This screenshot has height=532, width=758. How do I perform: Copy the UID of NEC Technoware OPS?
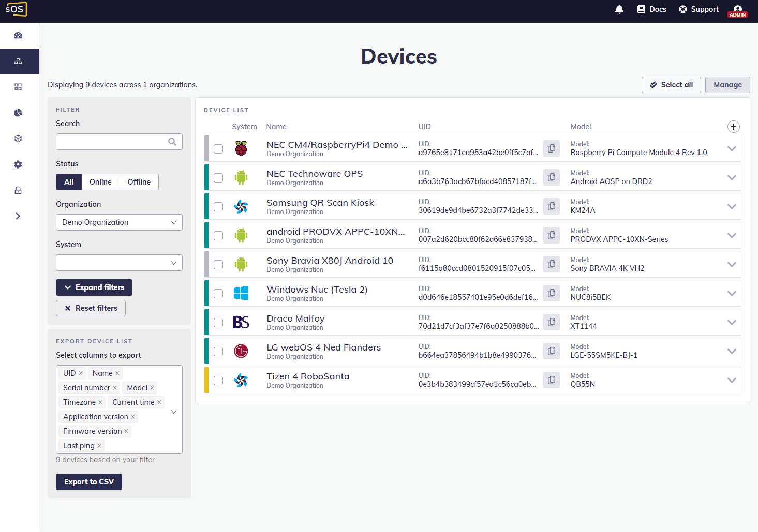552,177
